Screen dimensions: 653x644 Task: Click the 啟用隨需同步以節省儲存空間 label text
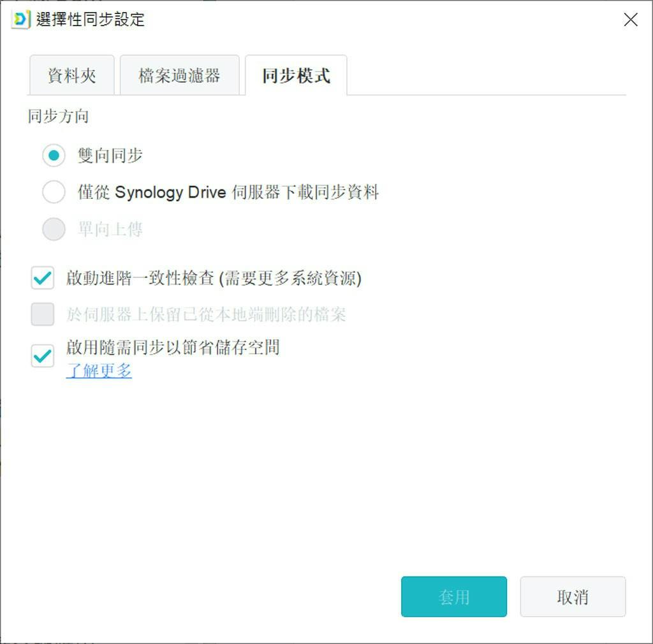(173, 348)
